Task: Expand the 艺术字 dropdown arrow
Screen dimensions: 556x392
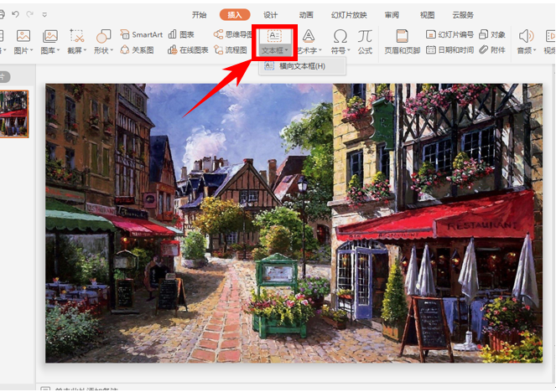Action: [320, 50]
